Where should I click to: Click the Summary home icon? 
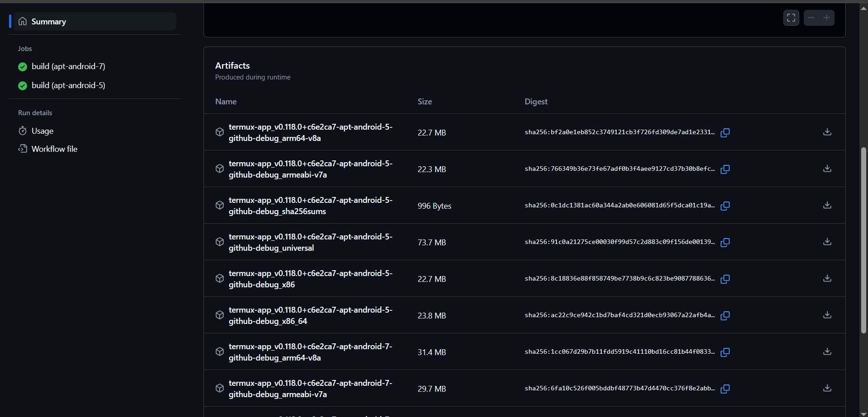pos(23,21)
